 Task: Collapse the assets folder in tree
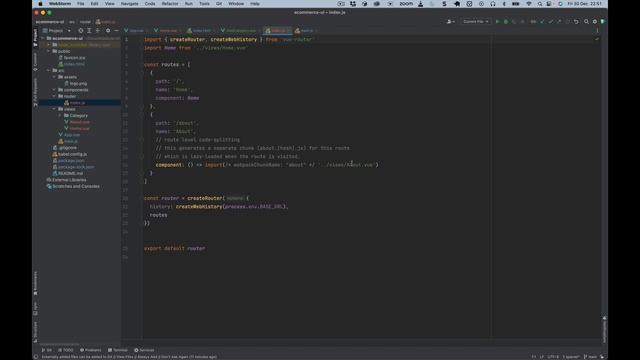point(54,77)
